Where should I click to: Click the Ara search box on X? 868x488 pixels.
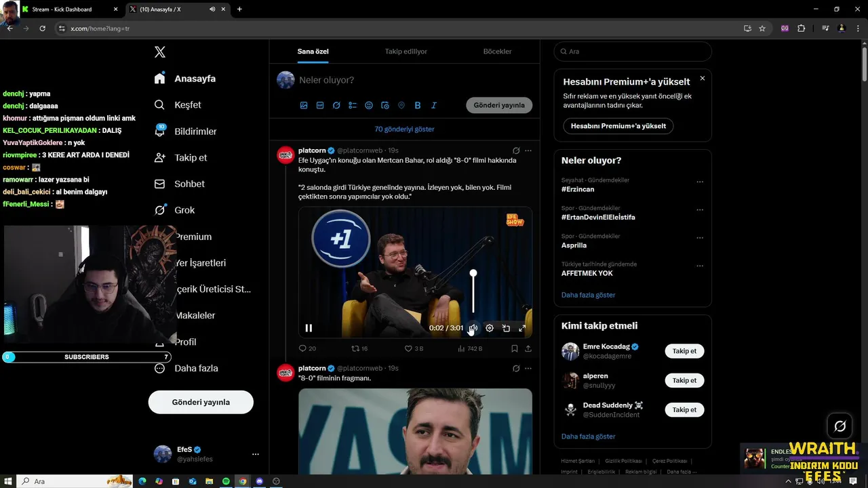(x=633, y=52)
